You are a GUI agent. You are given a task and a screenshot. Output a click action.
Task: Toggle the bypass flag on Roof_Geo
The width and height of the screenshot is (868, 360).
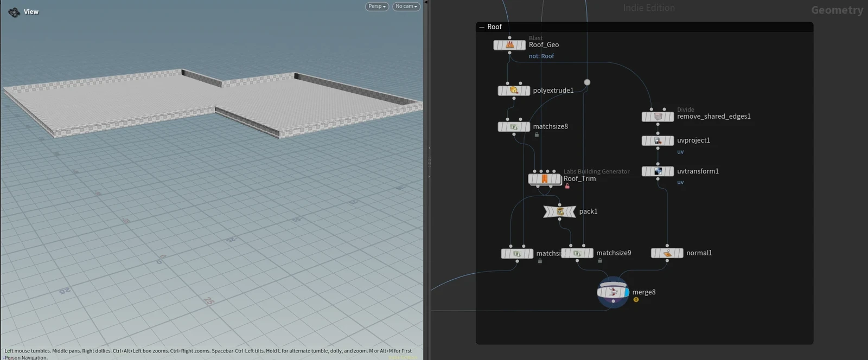(496, 45)
